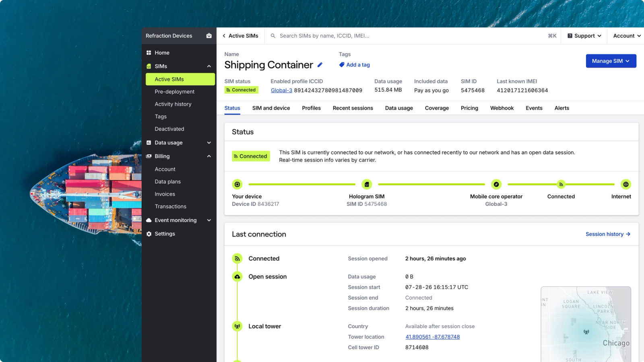Click the Internet globe icon
The image size is (644, 362).
click(626, 184)
